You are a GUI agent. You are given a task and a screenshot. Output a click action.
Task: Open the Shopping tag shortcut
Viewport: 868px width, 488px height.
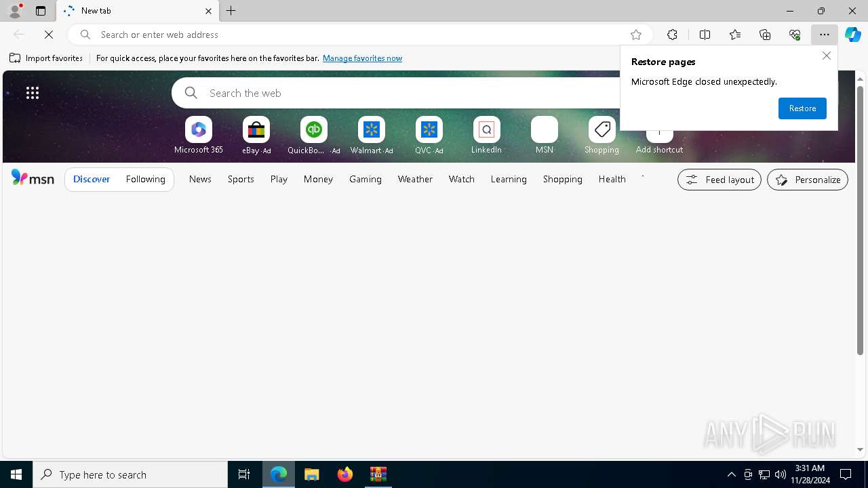[x=602, y=136]
